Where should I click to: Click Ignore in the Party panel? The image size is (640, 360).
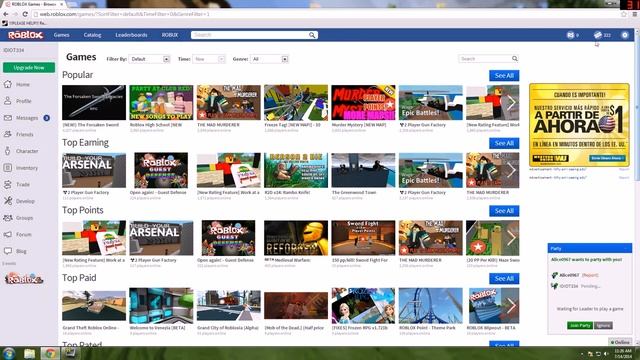[603, 325]
